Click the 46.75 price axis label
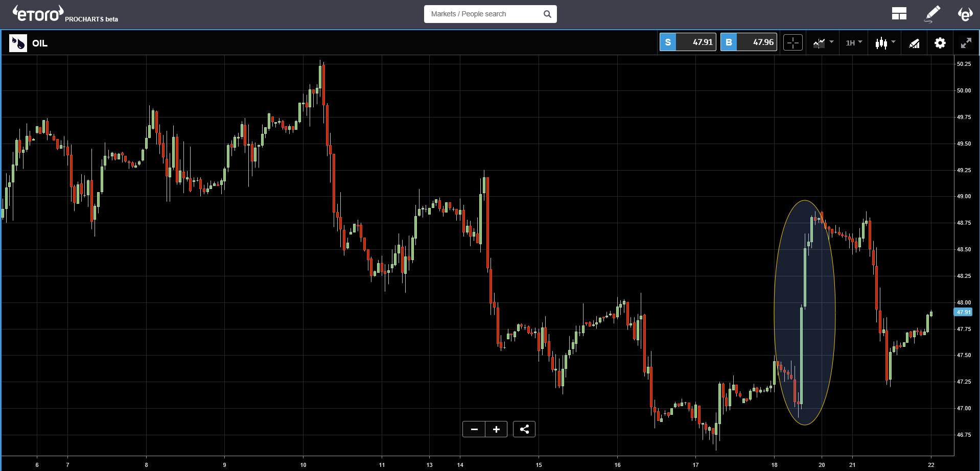Viewport: 980px width, 471px height. pyautogui.click(x=964, y=435)
